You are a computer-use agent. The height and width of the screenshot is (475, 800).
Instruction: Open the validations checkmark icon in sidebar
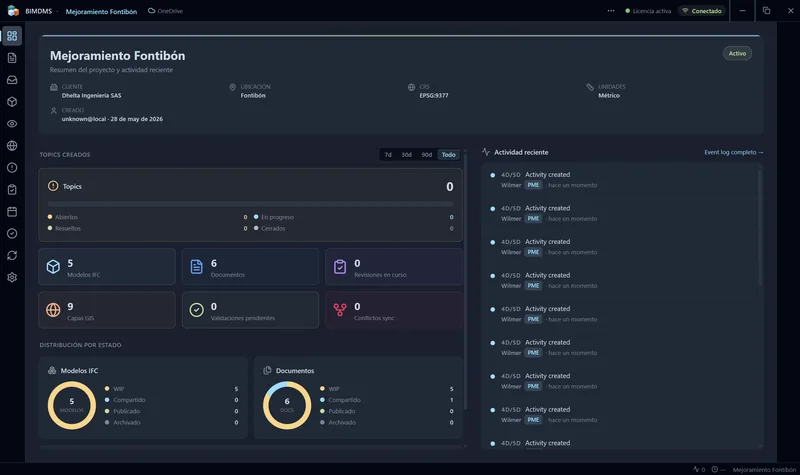pyautogui.click(x=12, y=234)
